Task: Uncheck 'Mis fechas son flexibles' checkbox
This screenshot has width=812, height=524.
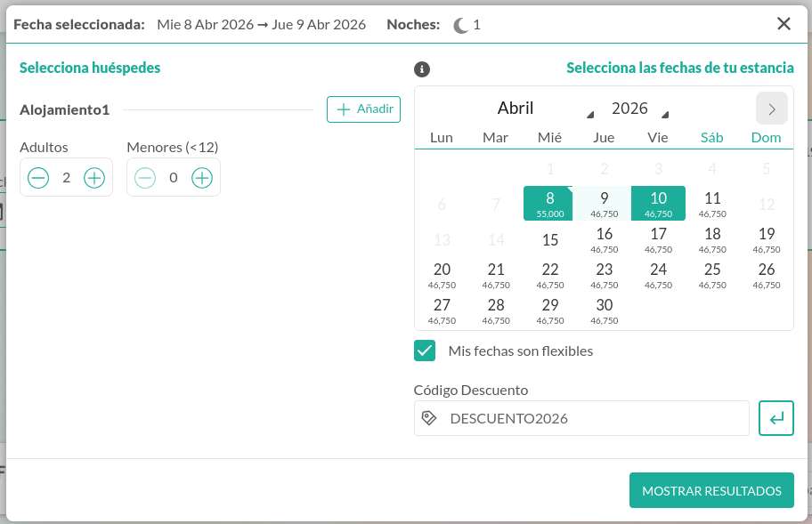Action: (x=425, y=351)
